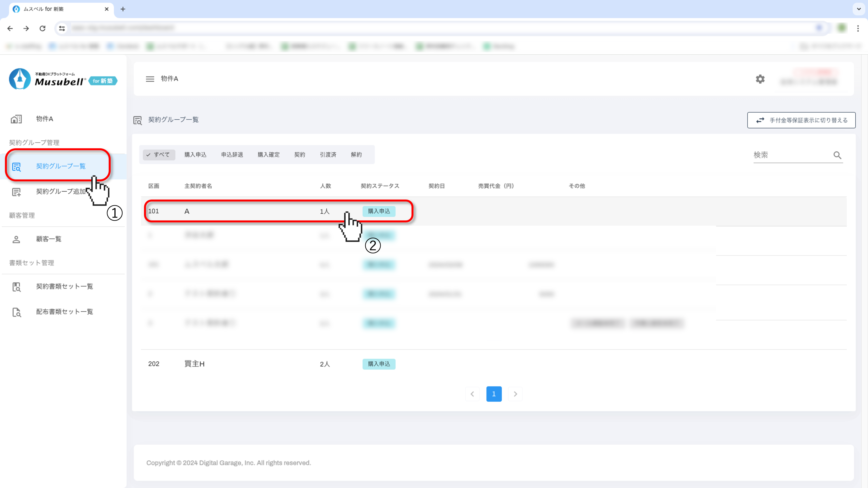Viewport: 868px width, 488px height.
Task: Click 手付金等保証表示に切り替える button
Action: [801, 120]
